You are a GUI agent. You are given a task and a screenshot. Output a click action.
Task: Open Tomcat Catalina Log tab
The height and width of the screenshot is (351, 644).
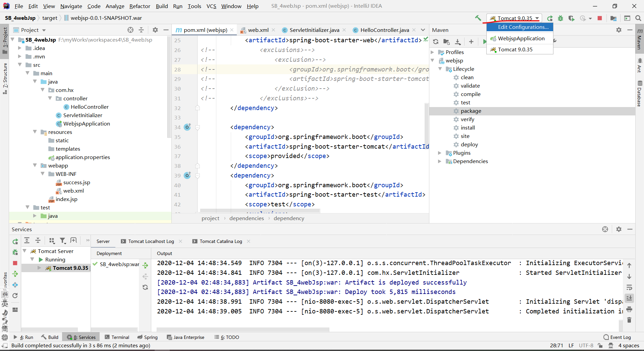(221, 241)
